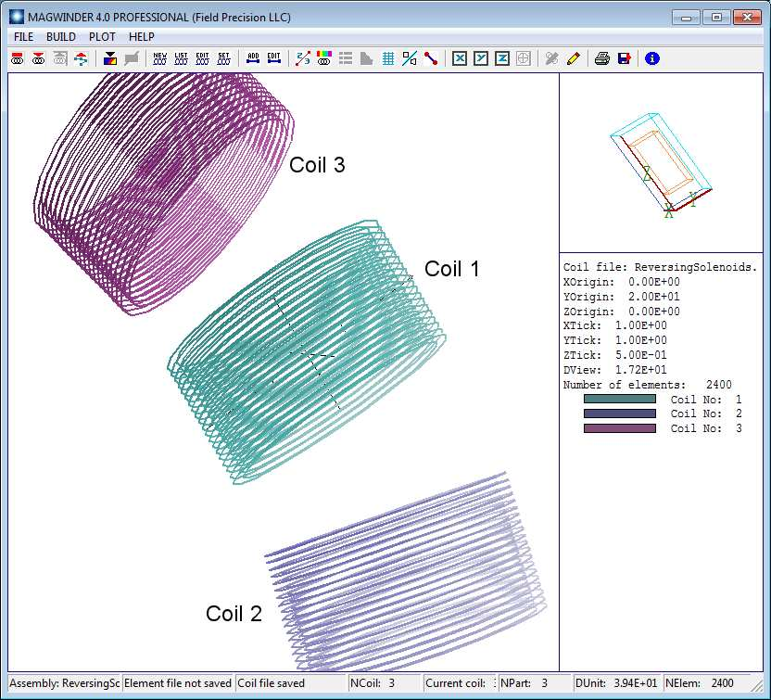
Task: Open the FILE menu
Action: (23, 36)
